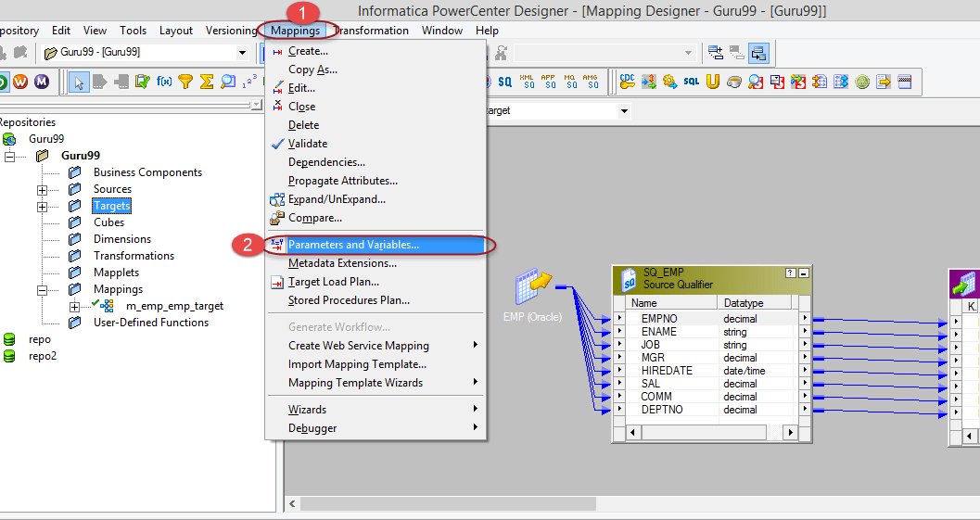This screenshot has width=980, height=520.
Task: Toggle the Validate menu option
Action: coord(307,144)
